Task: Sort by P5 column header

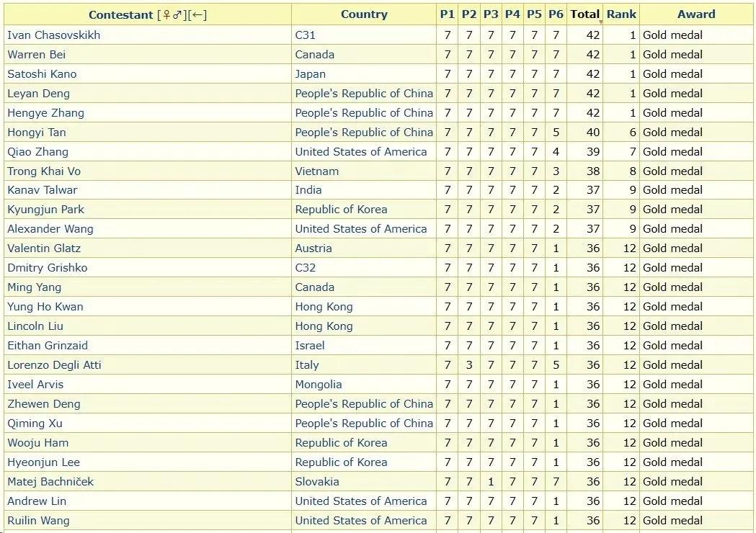Action: 534,14
